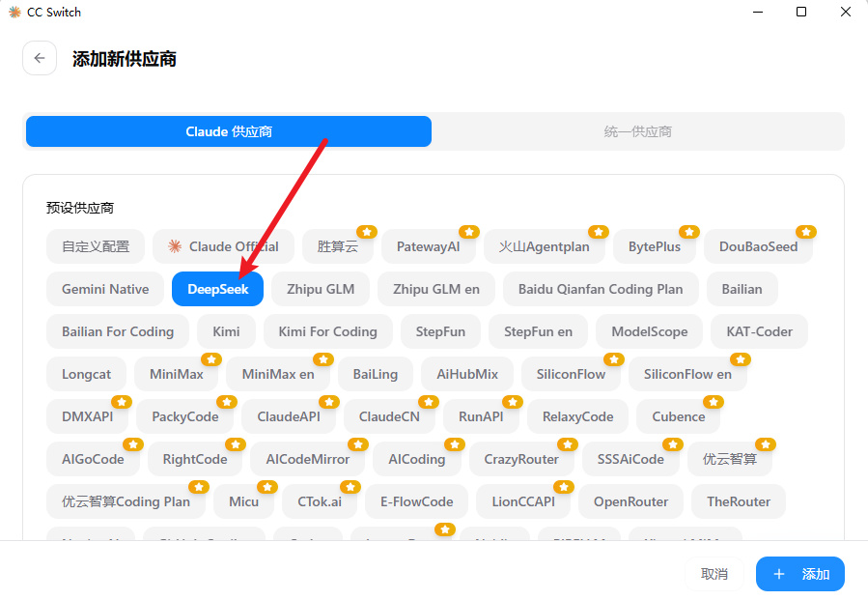The width and height of the screenshot is (868, 600).
Task: Select DouBaoSeed provider
Action: pos(758,246)
